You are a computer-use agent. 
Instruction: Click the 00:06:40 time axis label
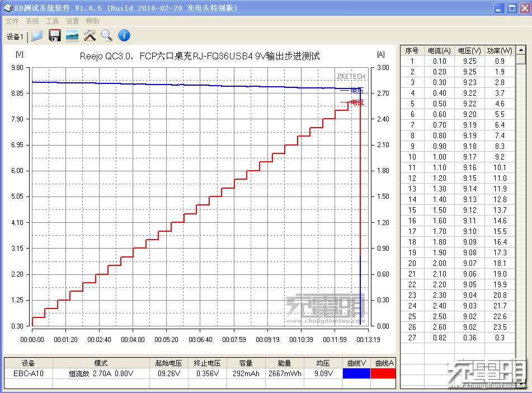click(x=200, y=339)
